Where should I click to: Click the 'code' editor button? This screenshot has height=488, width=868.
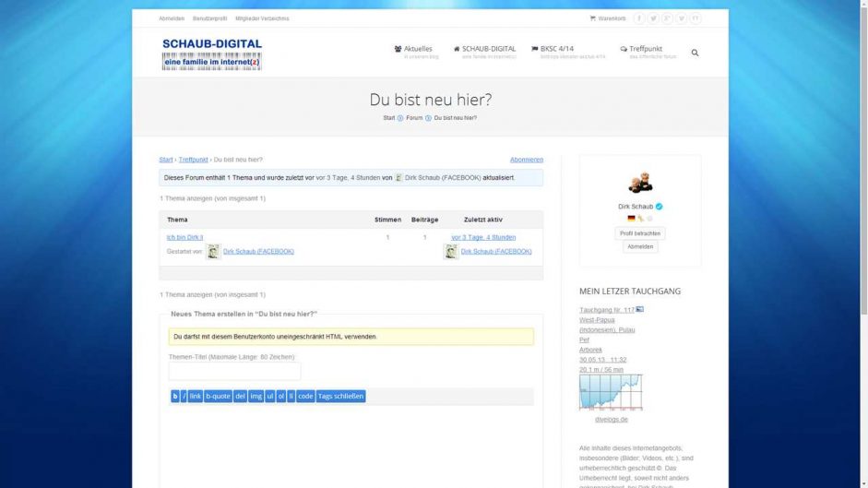click(305, 396)
